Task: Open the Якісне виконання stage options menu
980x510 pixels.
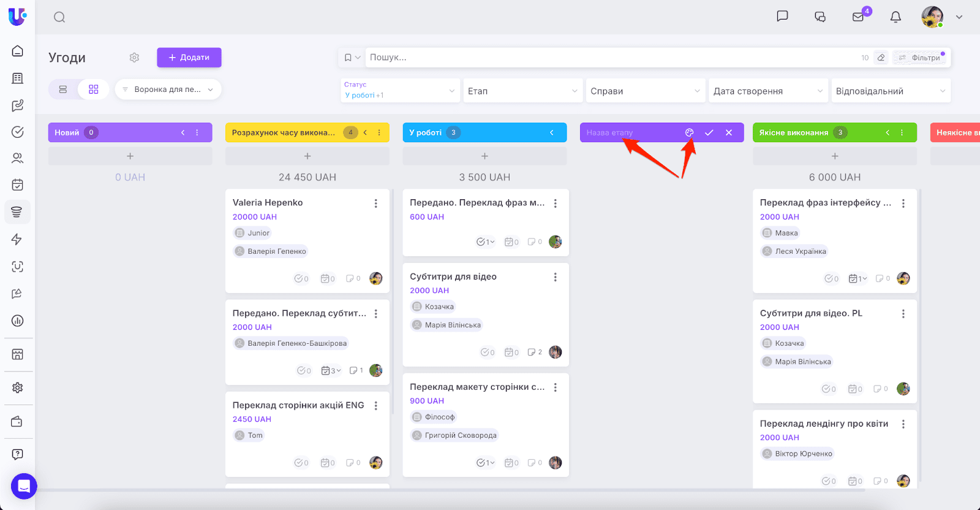Action: click(x=902, y=132)
